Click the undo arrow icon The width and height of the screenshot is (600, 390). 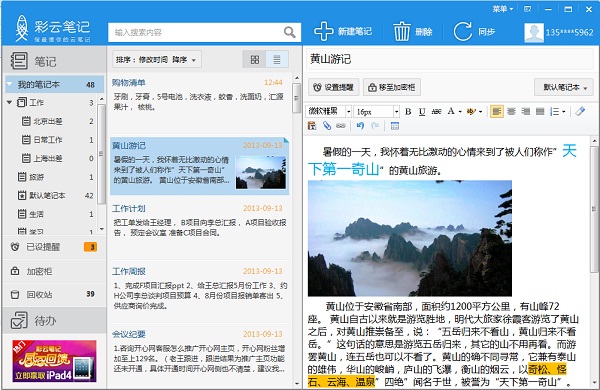[x=360, y=126]
